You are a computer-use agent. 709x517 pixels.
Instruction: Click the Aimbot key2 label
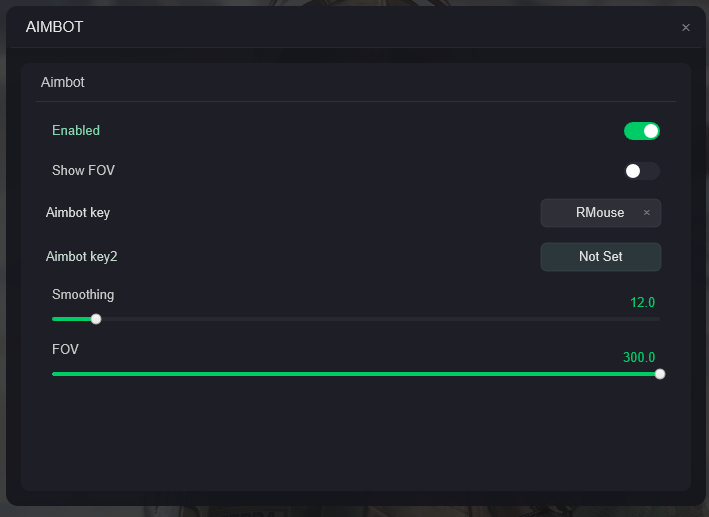(x=82, y=257)
